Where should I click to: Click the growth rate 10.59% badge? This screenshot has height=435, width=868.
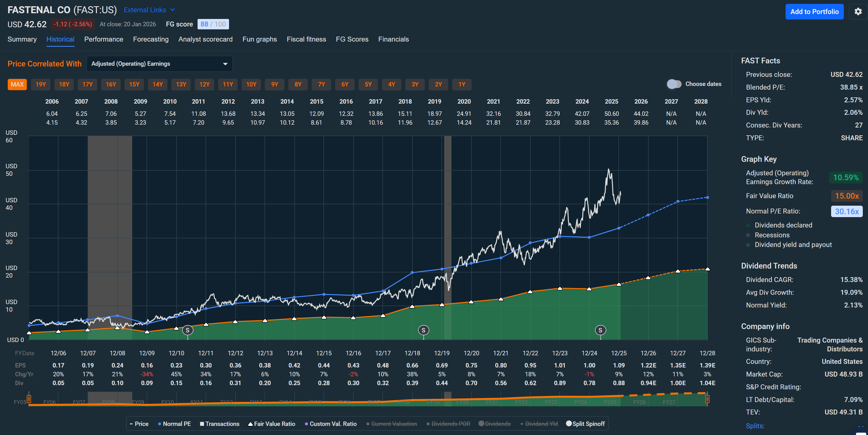pos(846,177)
